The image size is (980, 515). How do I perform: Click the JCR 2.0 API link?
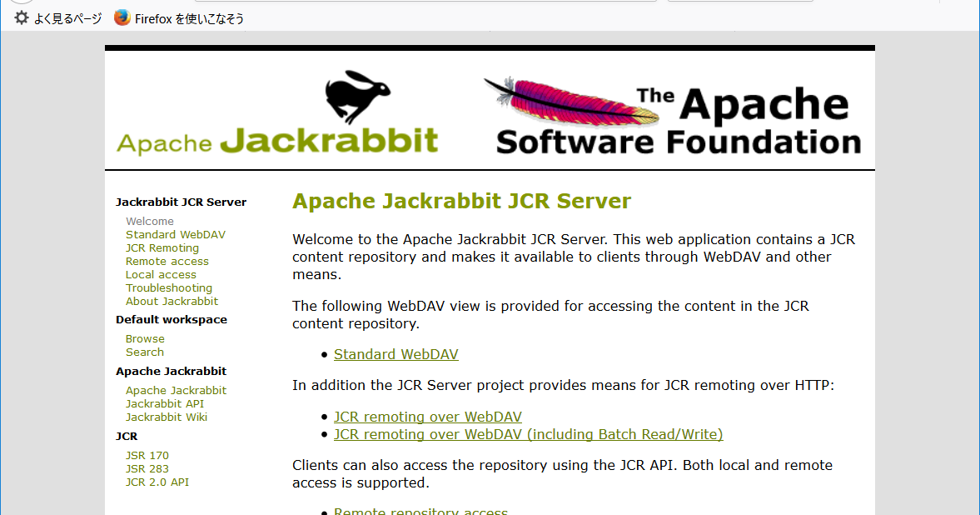point(157,482)
